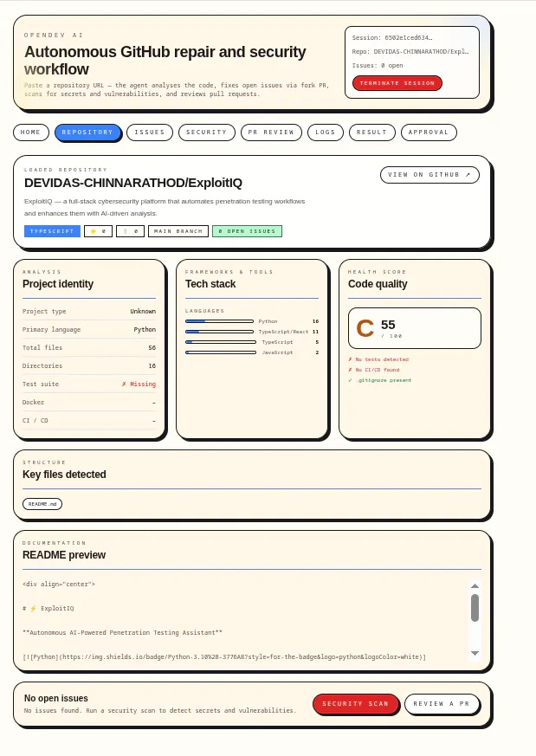Click the JavaScript language bar
Image resolution: width=536 pixels, height=756 pixels.
[x=221, y=352]
